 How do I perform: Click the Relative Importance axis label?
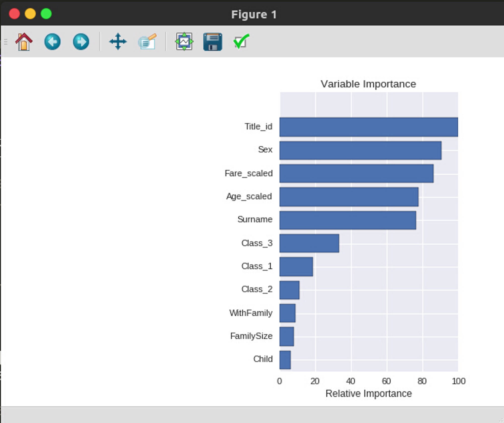tap(368, 394)
